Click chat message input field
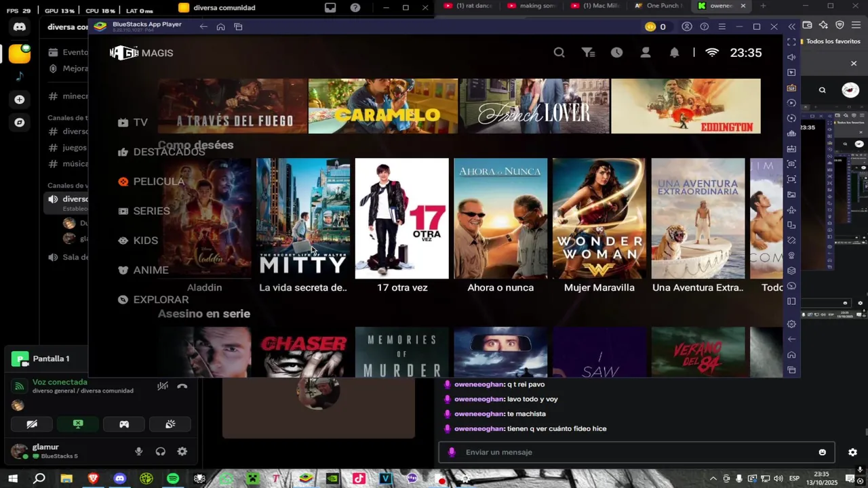 coord(636,452)
